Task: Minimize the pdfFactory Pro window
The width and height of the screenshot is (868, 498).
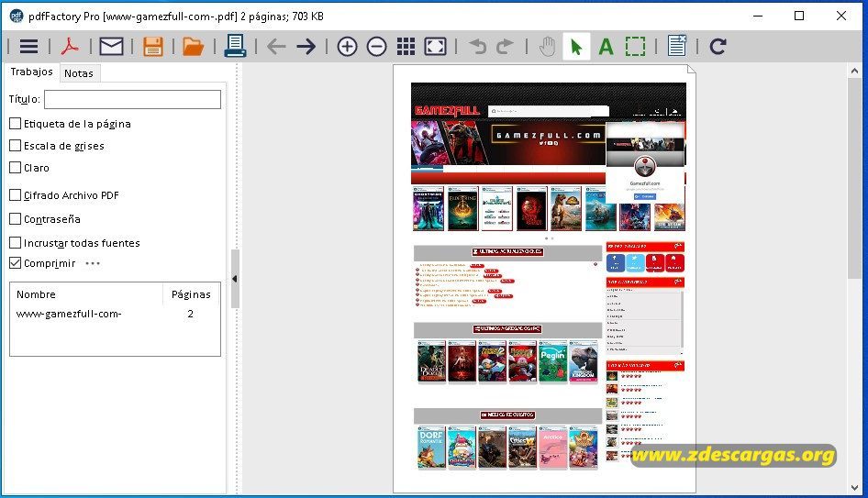Action: point(758,16)
